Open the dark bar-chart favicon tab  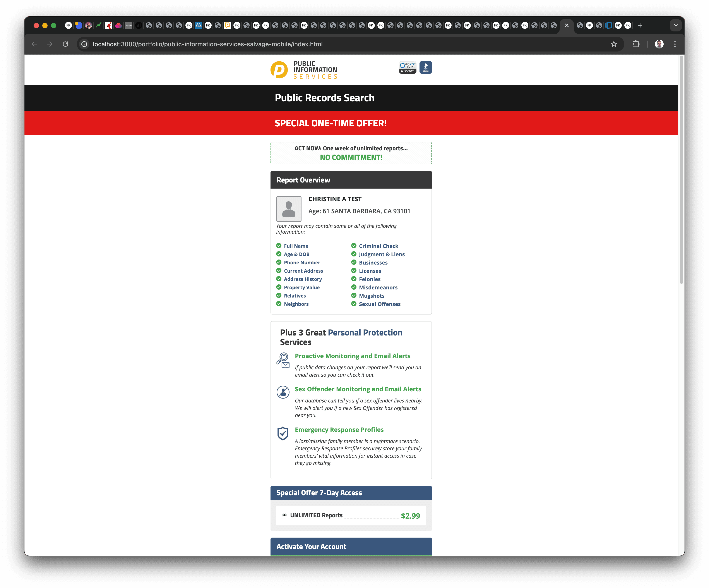(139, 25)
